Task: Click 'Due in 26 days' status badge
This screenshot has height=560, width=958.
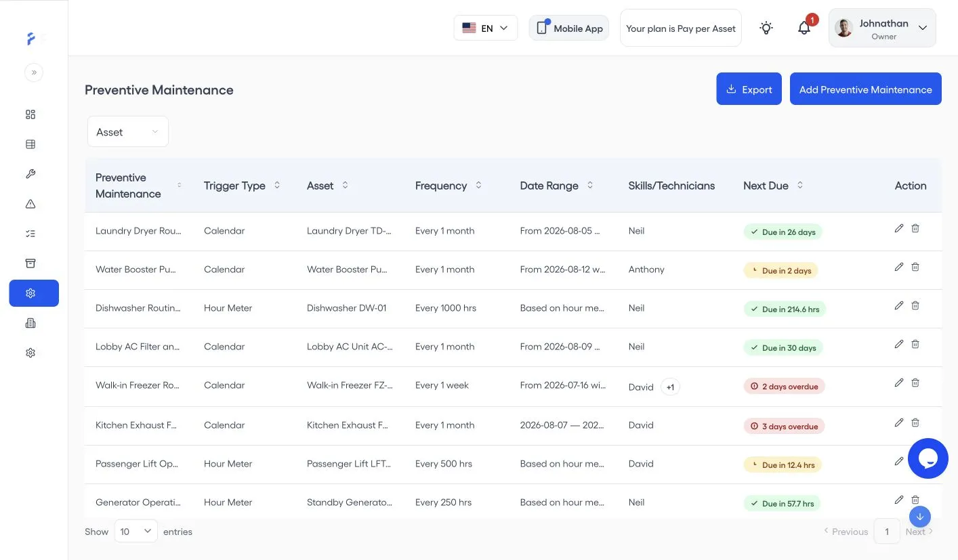Action: (x=783, y=232)
